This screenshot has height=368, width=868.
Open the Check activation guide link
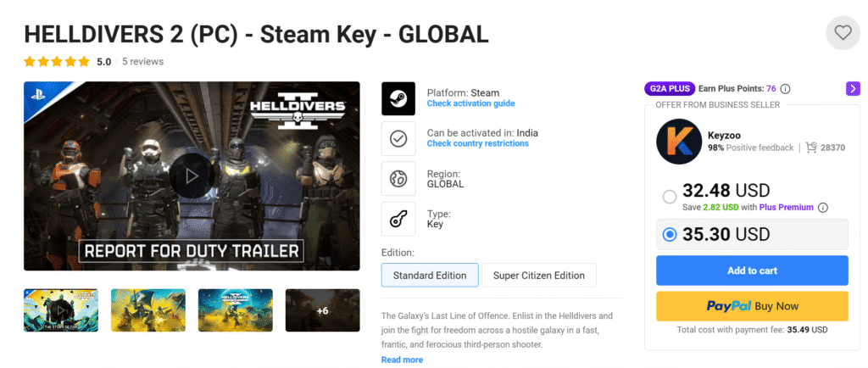click(x=470, y=103)
